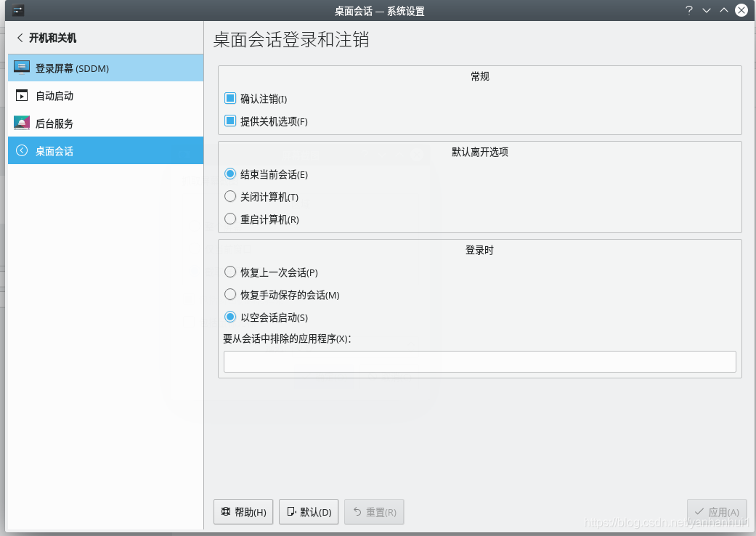Select 以空会话启动(S) radio button
This screenshot has height=536, width=756.
click(x=230, y=317)
